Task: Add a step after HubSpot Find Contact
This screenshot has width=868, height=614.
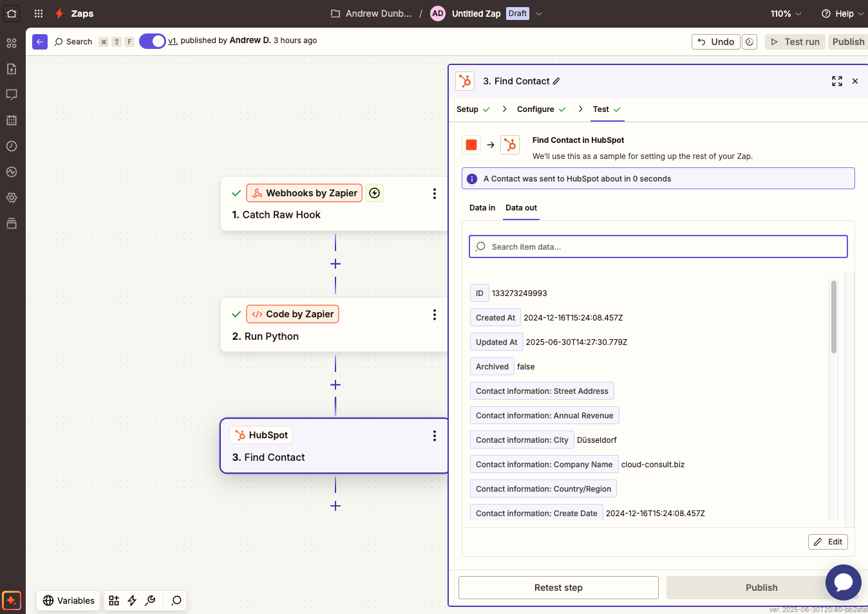Action: [x=335, y=506]
